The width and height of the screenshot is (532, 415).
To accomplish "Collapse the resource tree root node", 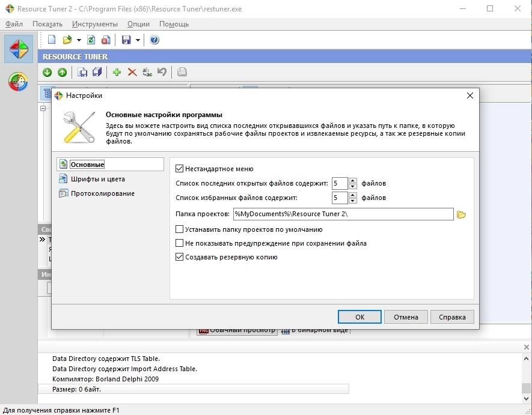I will click(x=43, y=109).
